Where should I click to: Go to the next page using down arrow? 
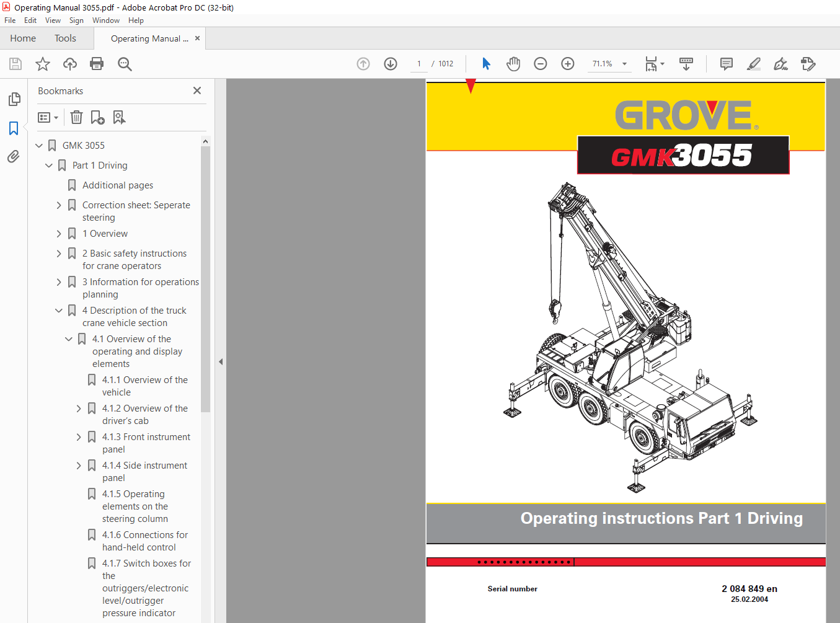tap(391, 64)
